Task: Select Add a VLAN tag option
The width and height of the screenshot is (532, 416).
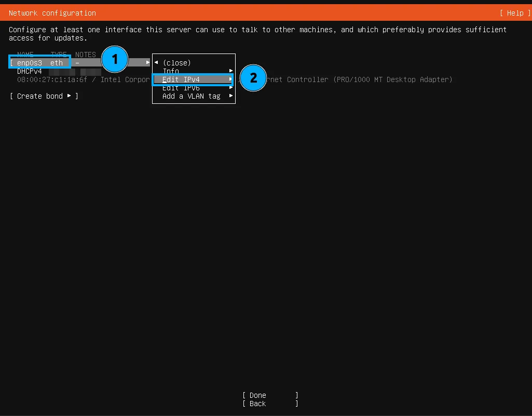Action: pyautogui.click(x=191, y=96)
